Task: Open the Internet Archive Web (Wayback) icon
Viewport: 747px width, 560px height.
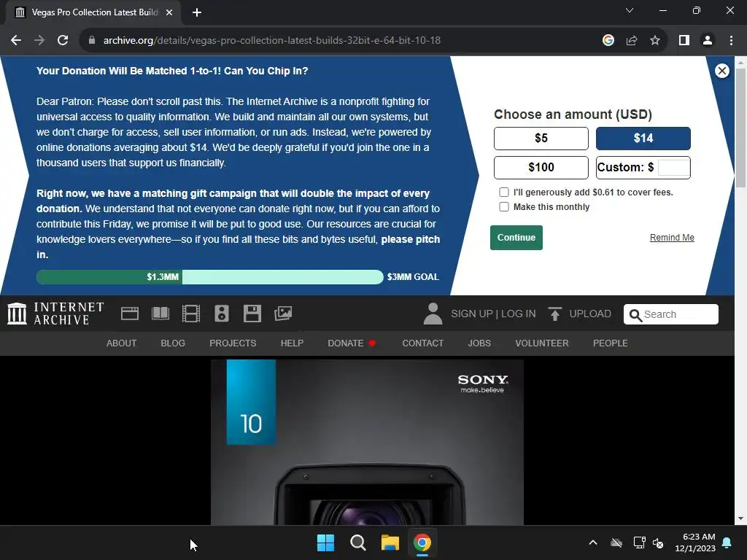Action: [x=130, y=314]
